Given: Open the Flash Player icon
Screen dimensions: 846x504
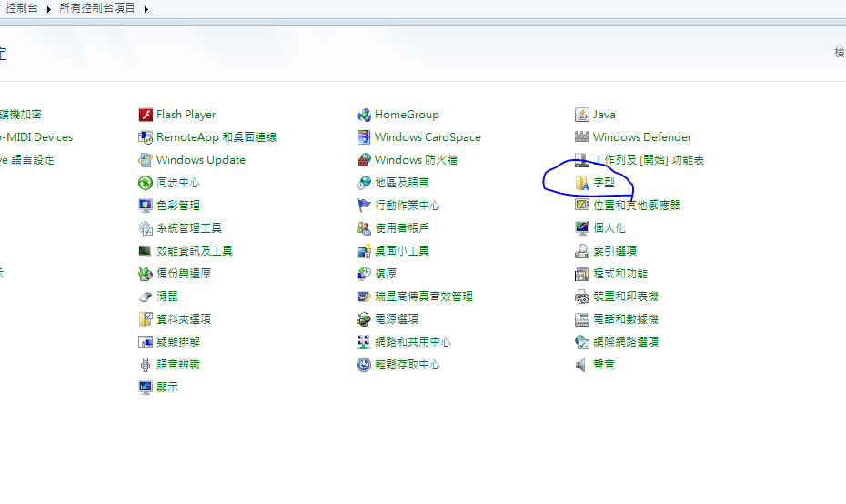Looking at the screenshot, I should coord(146,115).
